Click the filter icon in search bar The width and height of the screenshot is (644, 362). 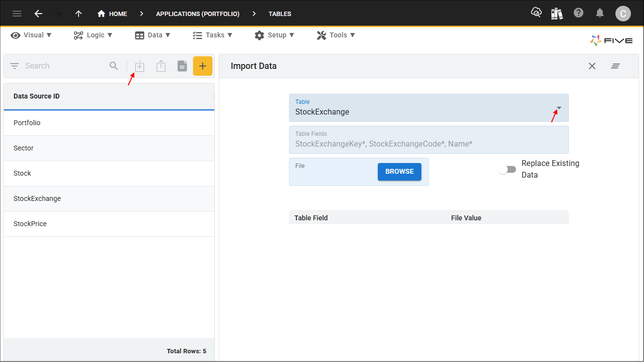[15, 66]
